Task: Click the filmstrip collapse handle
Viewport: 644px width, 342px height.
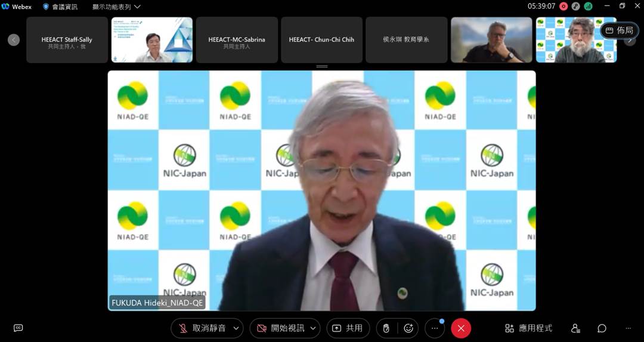Action: click(322, 66)
